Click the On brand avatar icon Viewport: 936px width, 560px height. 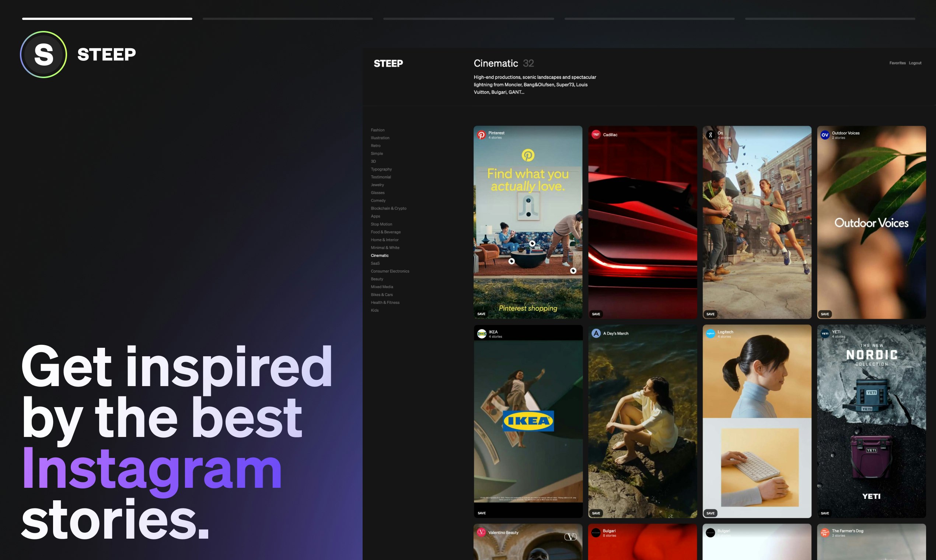pyautogui.click(x=710, y=135)
